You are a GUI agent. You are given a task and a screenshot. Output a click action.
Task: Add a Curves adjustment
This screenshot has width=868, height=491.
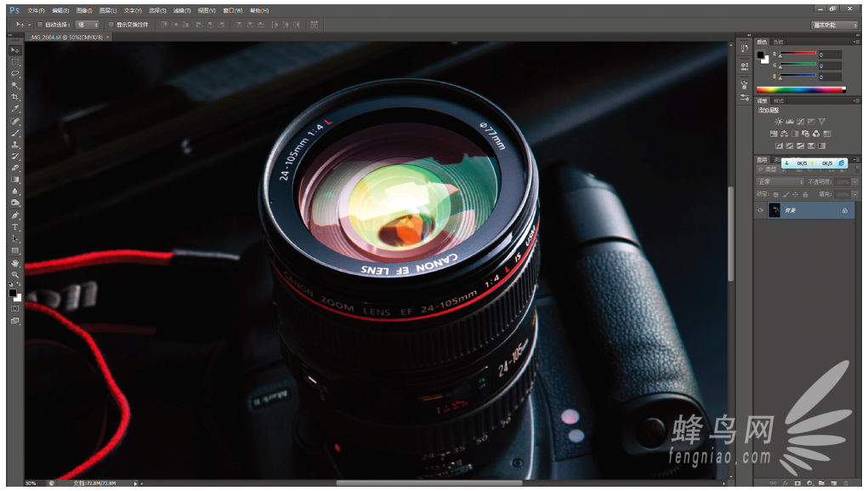click(x=801, y=122)
